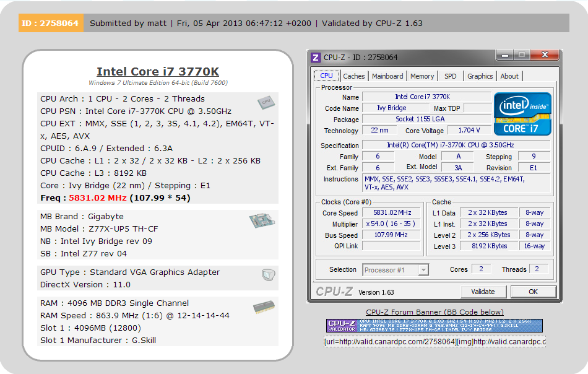Click the Threads count field
Viewport: 588px width, 374px height.
point(538,269)
